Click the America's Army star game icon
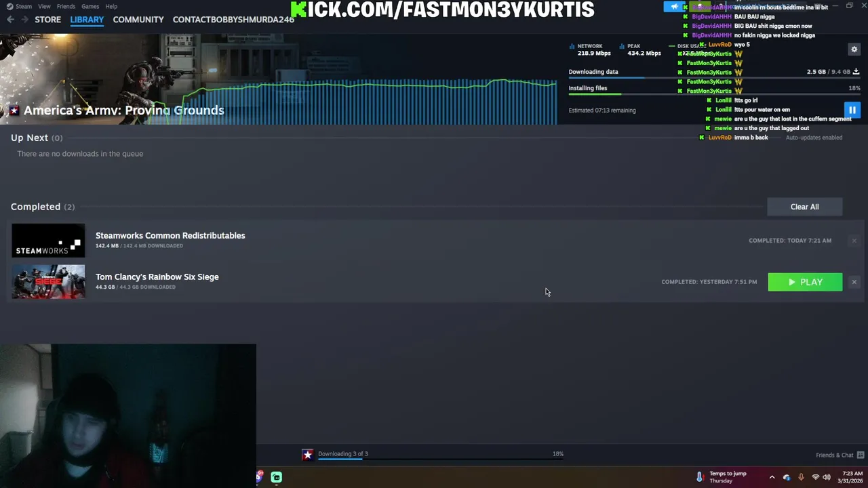This screenshot has width=868, height=488. point(14,110)
